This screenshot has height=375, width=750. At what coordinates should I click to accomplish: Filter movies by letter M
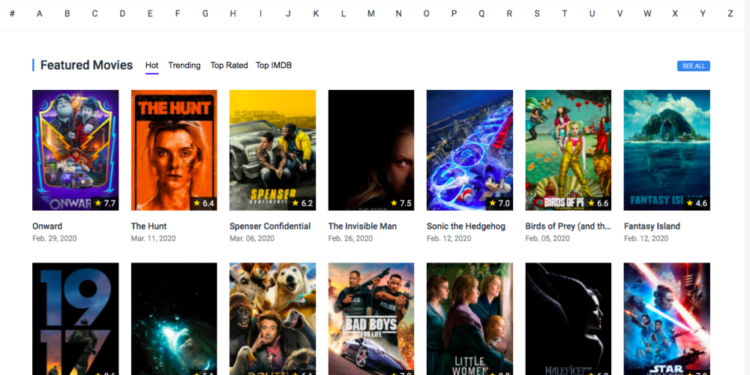(x=371, y=13)
